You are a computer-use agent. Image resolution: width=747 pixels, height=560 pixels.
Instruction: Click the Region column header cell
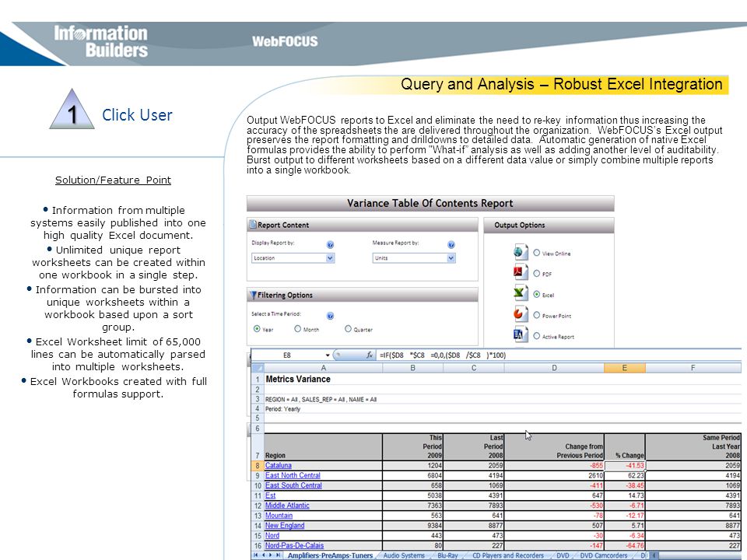point(323,446)
